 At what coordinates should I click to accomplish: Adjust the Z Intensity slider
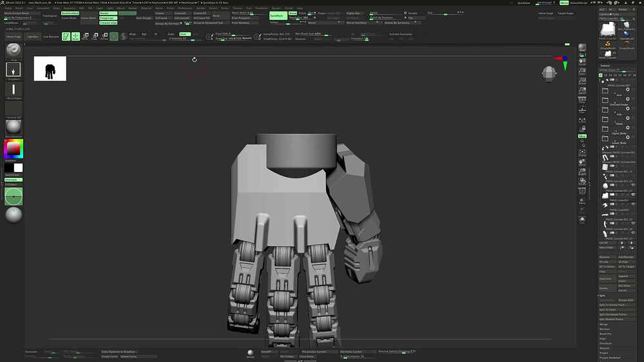click(x=186, y=39)
